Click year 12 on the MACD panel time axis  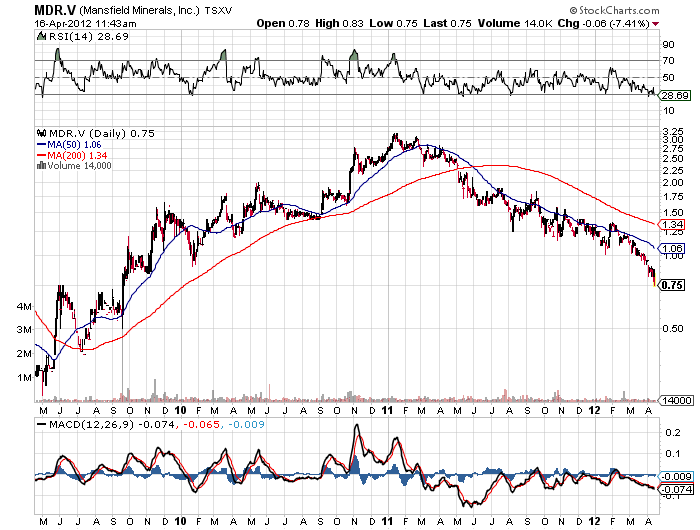tap(594, 521)
